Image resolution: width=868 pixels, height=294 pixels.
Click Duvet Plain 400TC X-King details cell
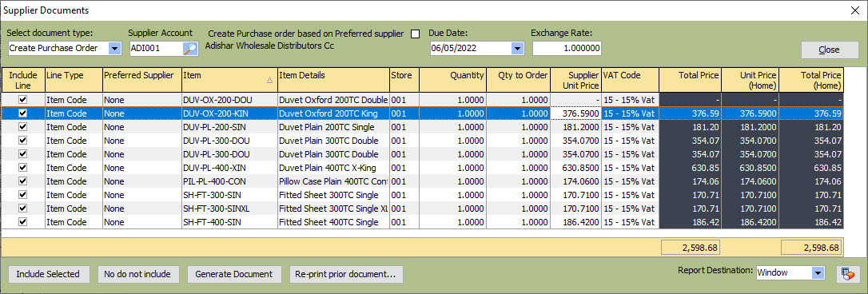tap(333, 168)
